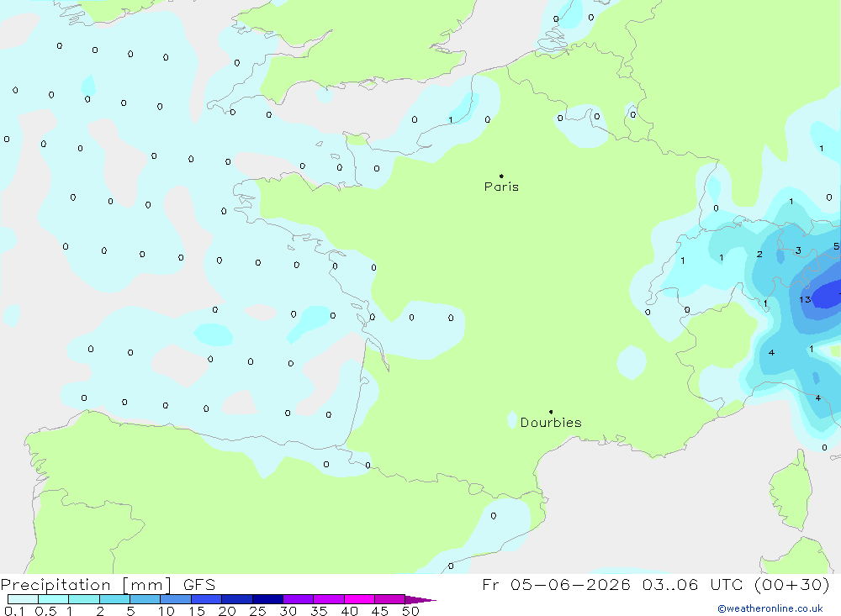The image size is (841, 616).
Task: Click the '3' precipitation value on map
Action: [x=799, y=250]
